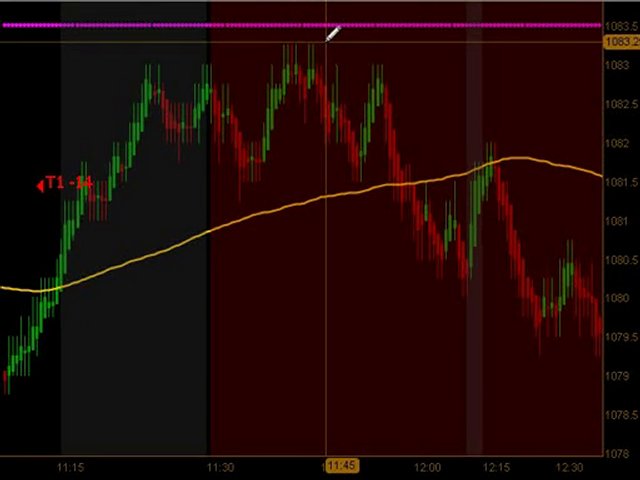This screenshot has height=480, width=640.
Task: Click the 1081.5 price axis label
Action: [x=621, y=182]
